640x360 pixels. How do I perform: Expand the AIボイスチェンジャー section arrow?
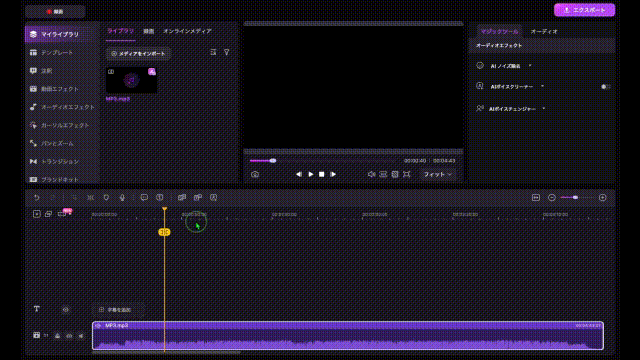[544, 109]
